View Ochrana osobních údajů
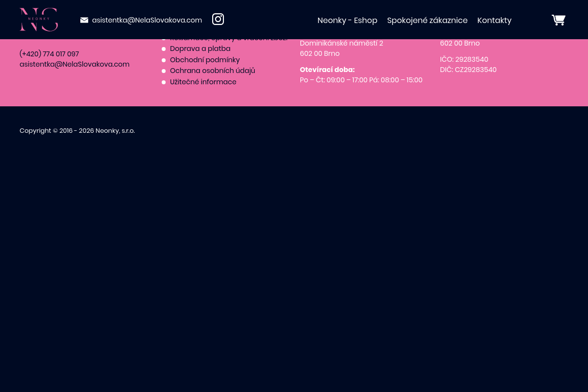 (x=212, y=71)
